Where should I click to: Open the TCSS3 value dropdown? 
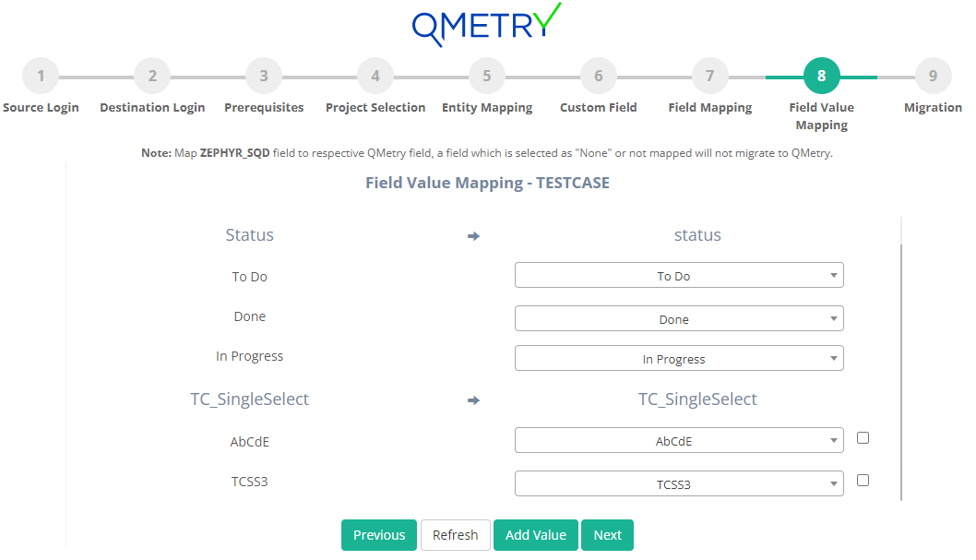click(x=679, y=483)
